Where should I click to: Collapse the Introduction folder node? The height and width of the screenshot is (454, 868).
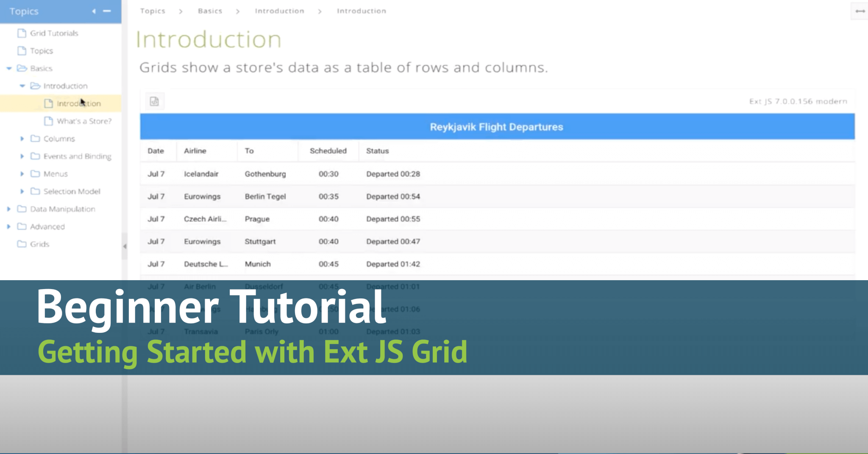(x=22, y=86)
